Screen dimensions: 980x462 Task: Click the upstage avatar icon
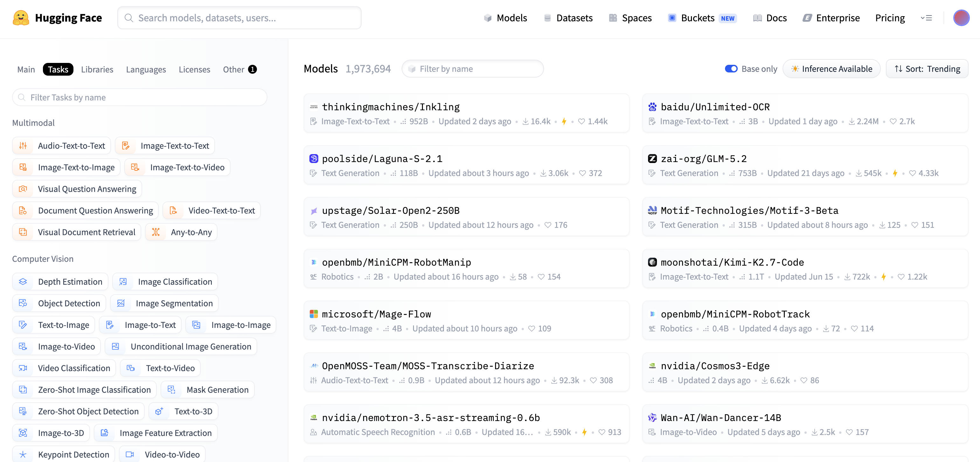click(314, 211)
